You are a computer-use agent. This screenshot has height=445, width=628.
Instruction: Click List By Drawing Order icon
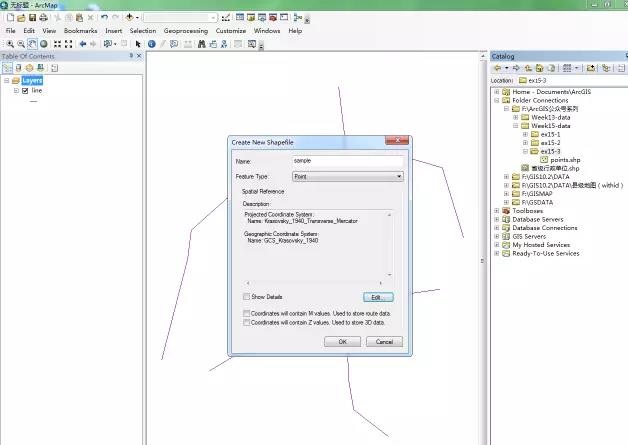(7, 68)
